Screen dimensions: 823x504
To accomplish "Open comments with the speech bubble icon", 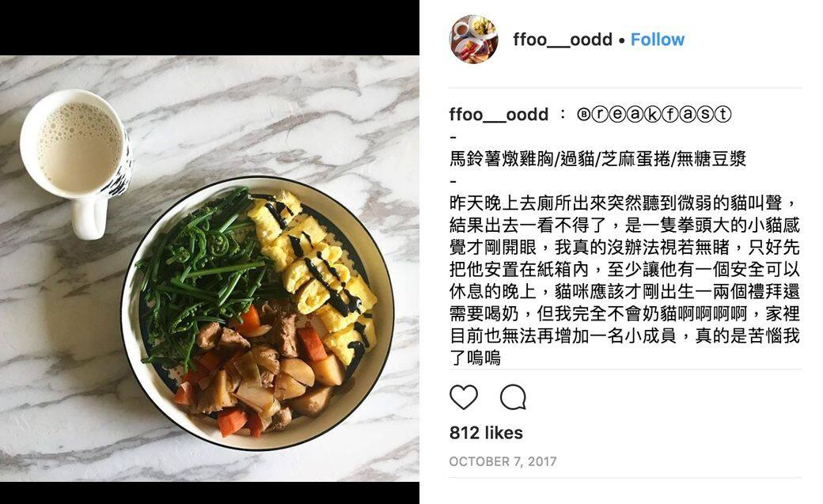I will pyautogui.click(x=513, y=397).
